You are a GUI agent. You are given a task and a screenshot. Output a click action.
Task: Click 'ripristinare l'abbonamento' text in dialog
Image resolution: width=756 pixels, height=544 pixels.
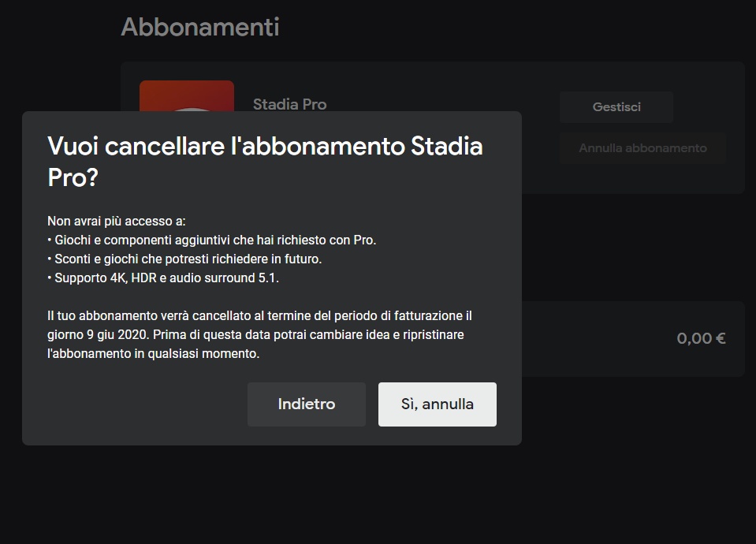[255, 344]
